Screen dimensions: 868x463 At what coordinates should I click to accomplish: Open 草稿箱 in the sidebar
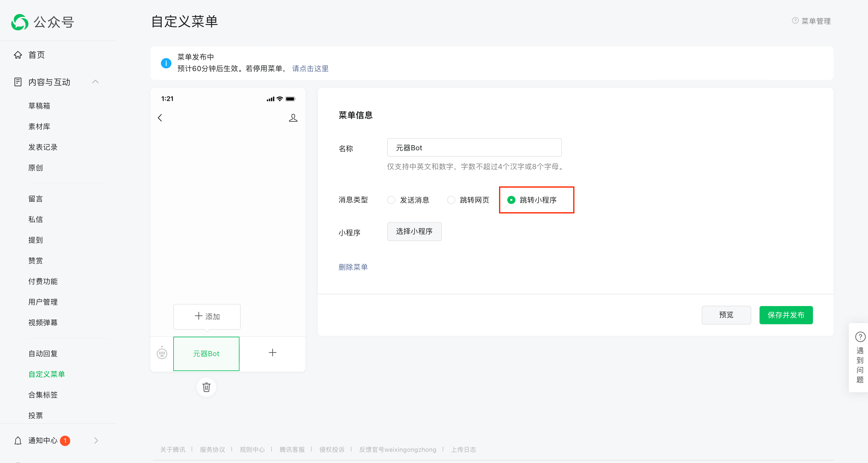pyautogui.click(x=40, y=106)
